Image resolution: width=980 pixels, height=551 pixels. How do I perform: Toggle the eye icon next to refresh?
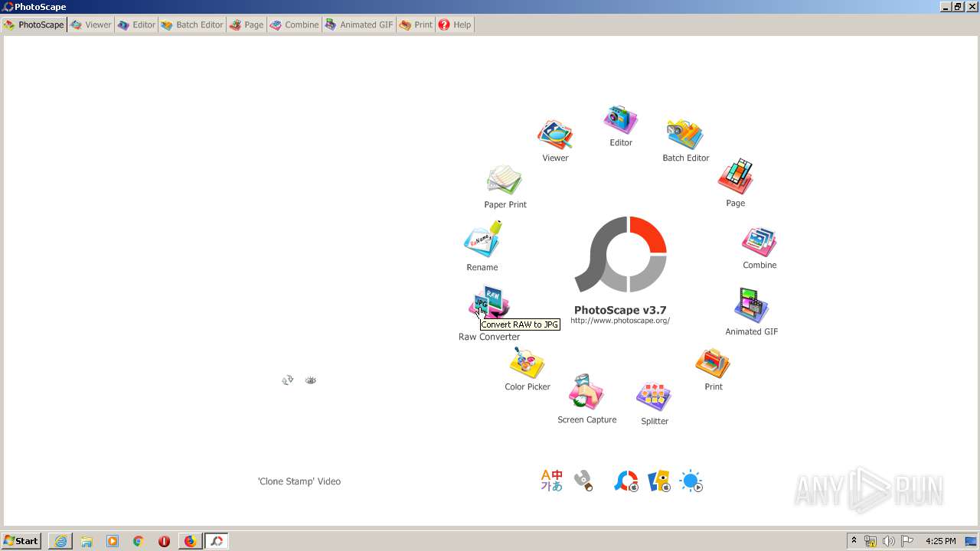(x=310, y=380)
